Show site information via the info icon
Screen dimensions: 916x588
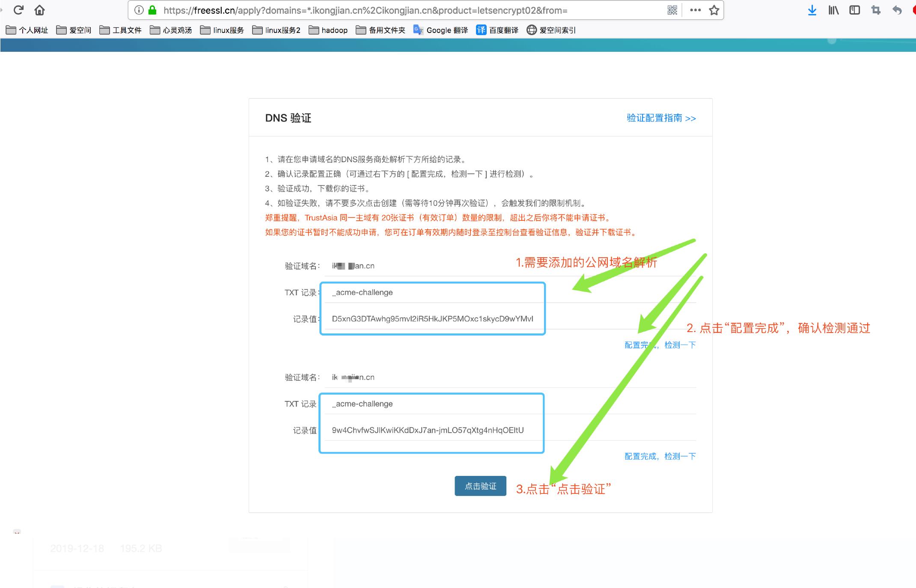coord(139,10)
